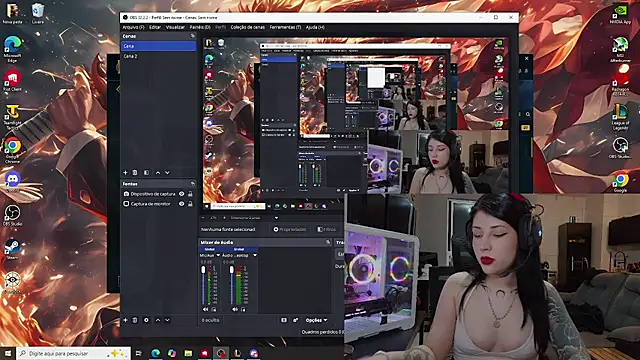Click the Filtros button

pyautogui.click(x=327, y=229)
